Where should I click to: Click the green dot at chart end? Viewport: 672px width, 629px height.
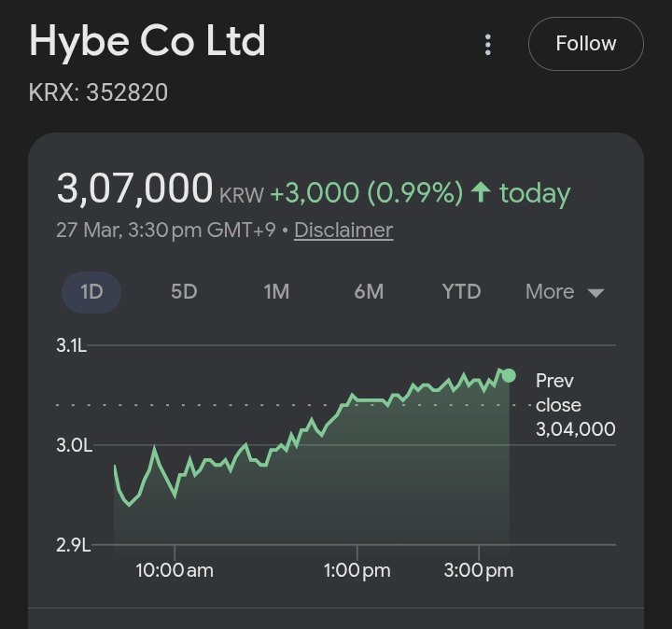(x=509, y=375)
